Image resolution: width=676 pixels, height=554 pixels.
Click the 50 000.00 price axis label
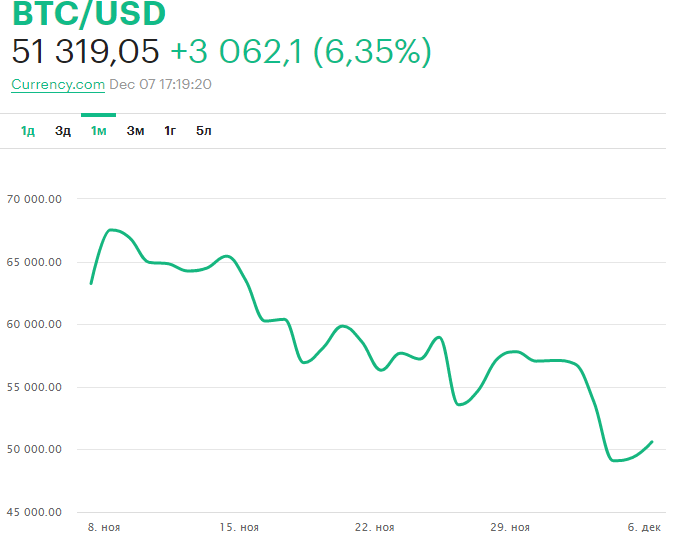click(34, 449)
